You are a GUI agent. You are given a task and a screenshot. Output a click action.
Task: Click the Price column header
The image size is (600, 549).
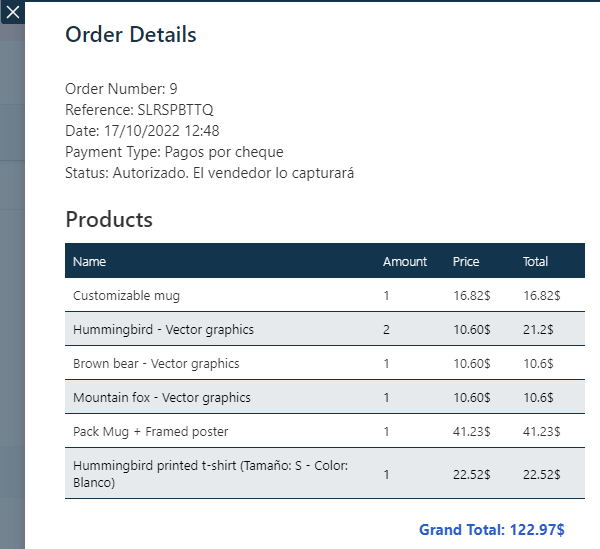point(466,262)
